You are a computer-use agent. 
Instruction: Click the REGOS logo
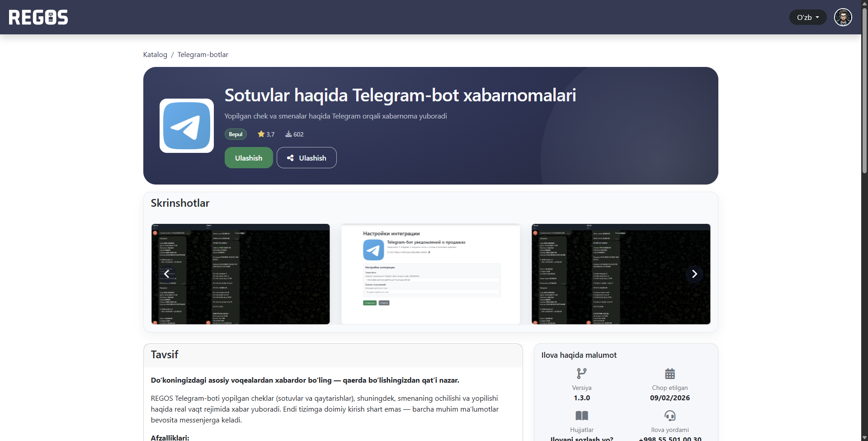coord(38,17)
